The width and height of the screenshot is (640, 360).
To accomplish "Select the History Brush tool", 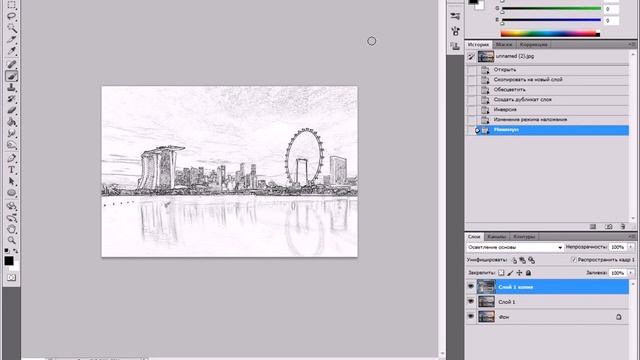I will click(x=11, y=99).
